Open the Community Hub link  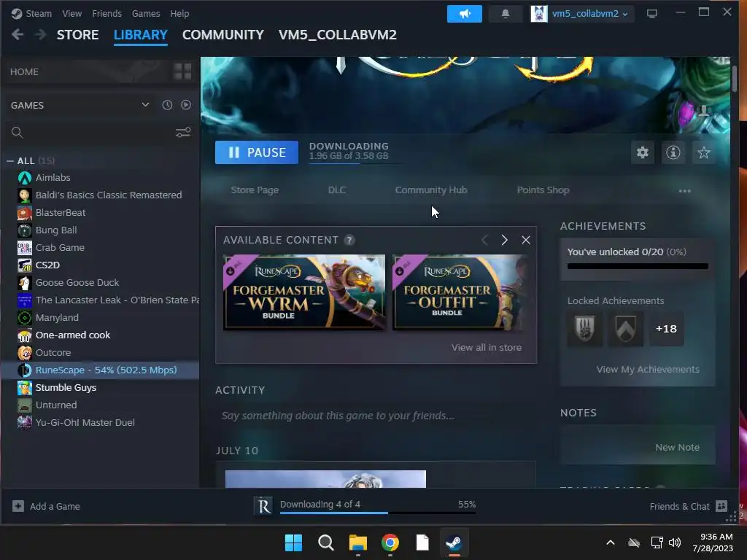pos(431,190)
